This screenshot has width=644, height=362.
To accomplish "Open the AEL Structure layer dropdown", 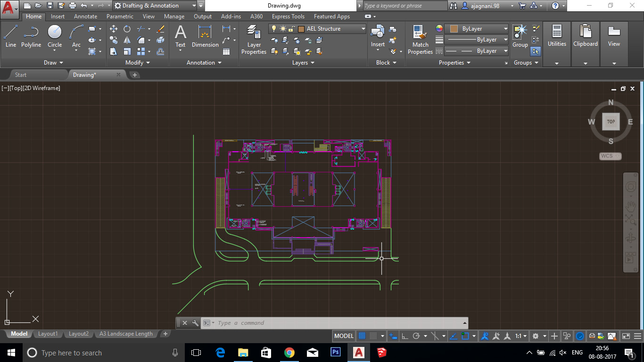I will (363, 28).
